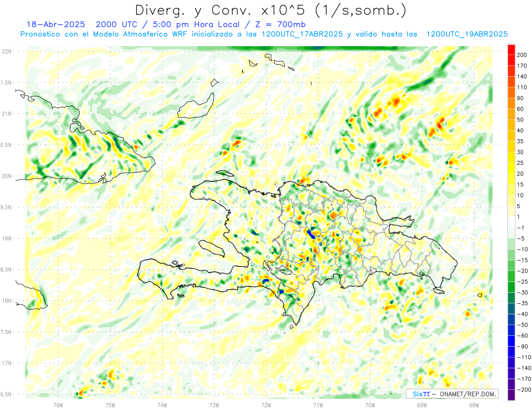The height and width of the screenshot is (411, 532).
Task: Click the colorbar label "-60"
Action: tap(524, 336)
